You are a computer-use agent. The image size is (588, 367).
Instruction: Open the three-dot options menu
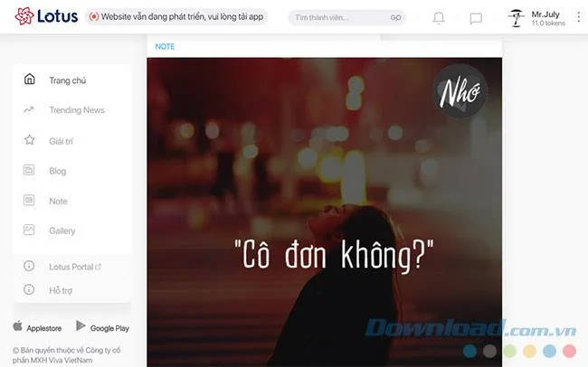tap(579, 16)
